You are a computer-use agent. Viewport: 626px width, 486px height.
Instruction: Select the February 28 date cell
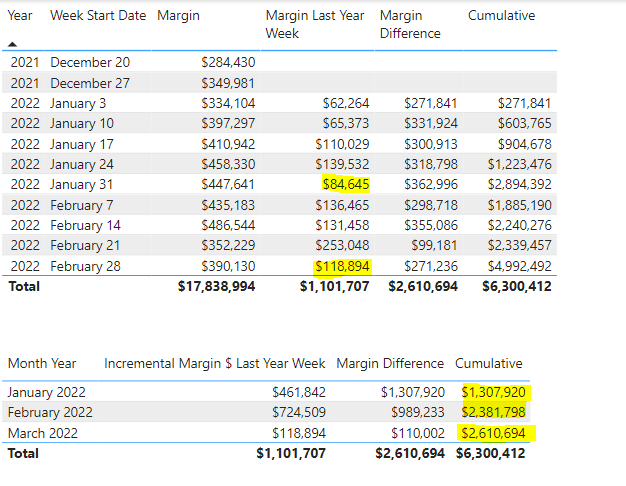(85, 266)
